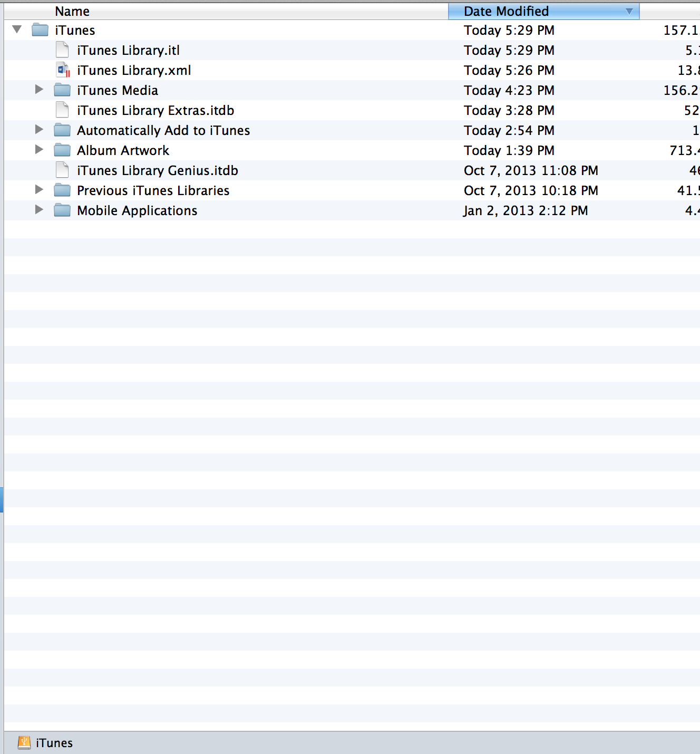Expand the iTunes Media folder

point(39,90)
